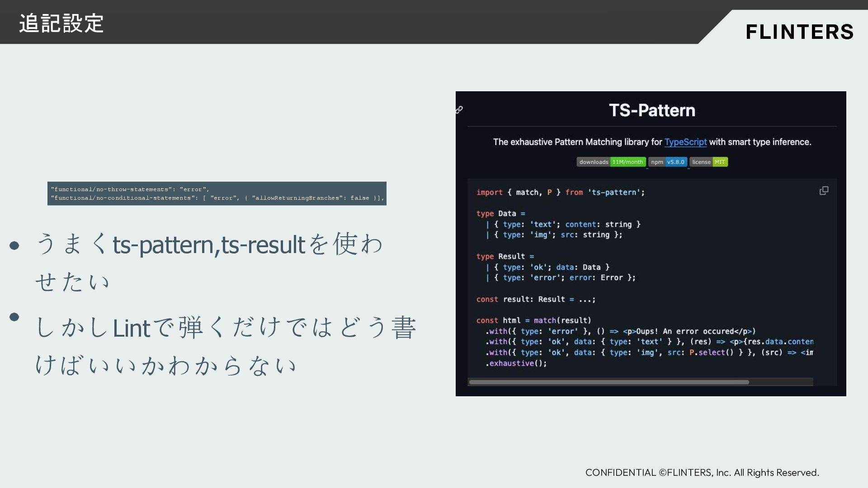
Task: Click the anchor link icon beside TS-Pattern
Action: [x=459, y=110]
